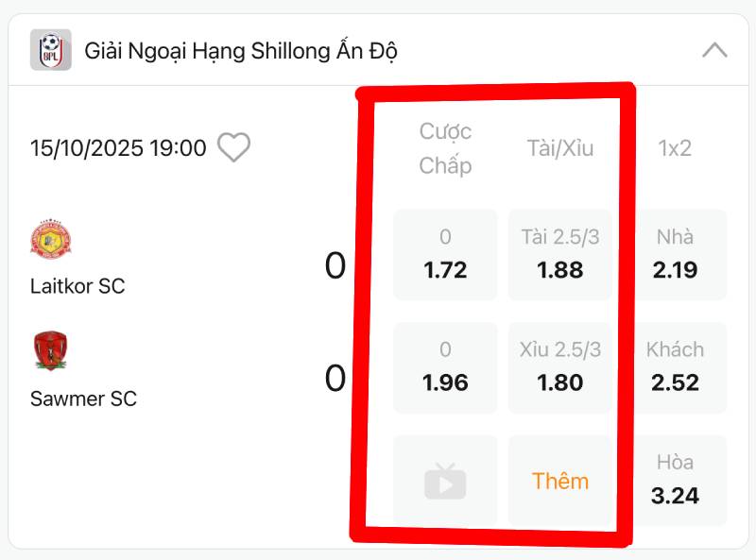Screen dimensions: 756x560
Task: Open the live TV stream icon
Action: tap(445, 481)
